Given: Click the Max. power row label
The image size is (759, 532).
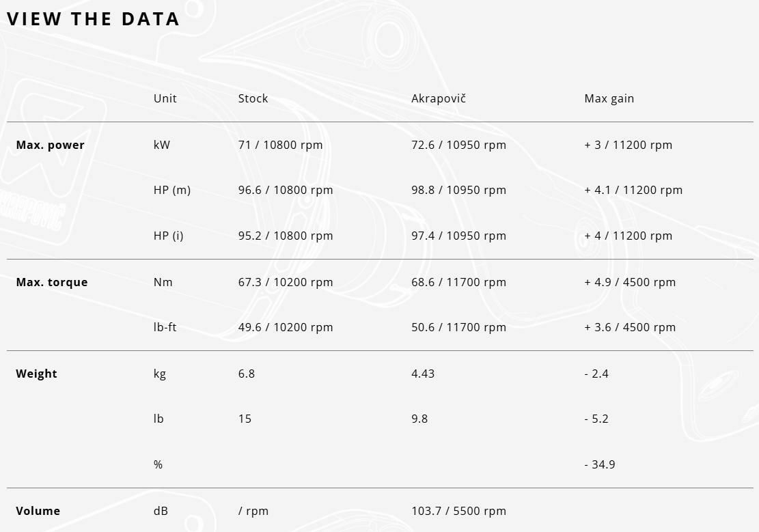Looking at the screenshot, I should (50, 145).
